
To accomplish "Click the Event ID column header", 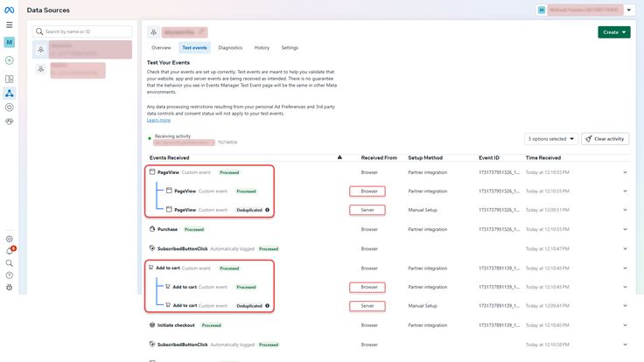I will tap(489, 157).
